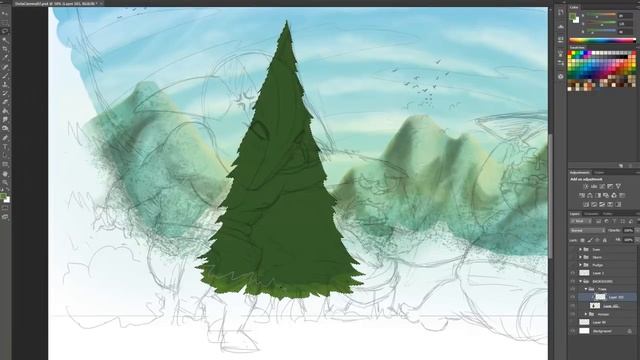Add a Levels adjustment
This screenshot has height=360, width=640.
point(594,186)
